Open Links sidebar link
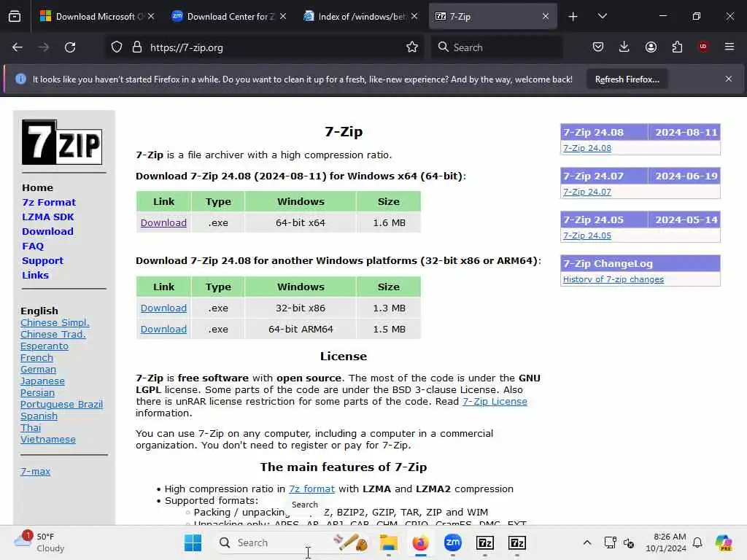Screen dimensions: 747x560 pyautogui.click(x=35, y=275)
